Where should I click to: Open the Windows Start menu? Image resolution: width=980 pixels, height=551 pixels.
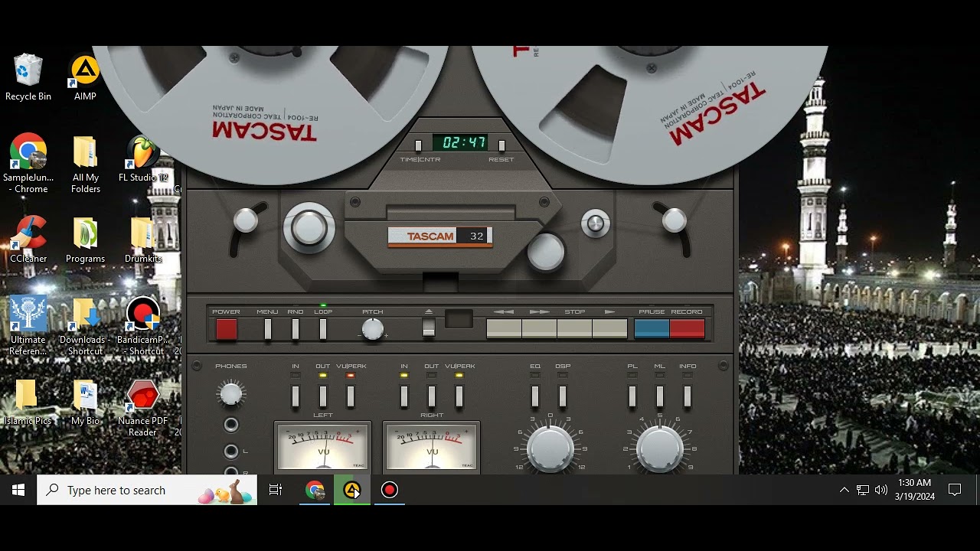(18, 490)
